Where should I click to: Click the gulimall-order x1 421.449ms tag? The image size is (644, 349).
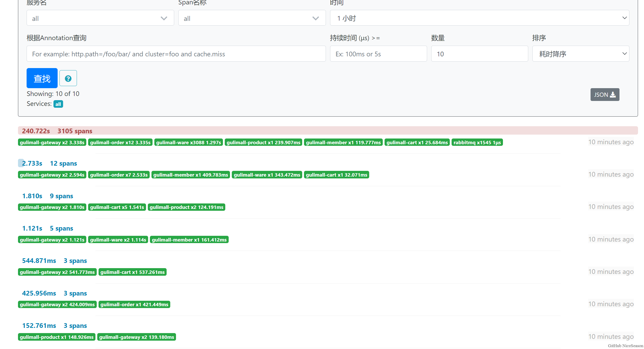134,304
